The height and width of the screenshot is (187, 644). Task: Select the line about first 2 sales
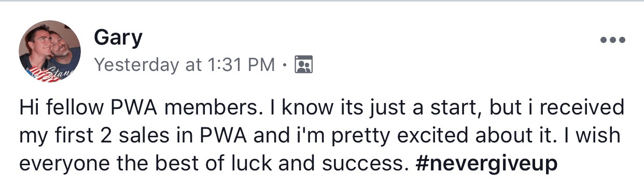click(x=319, y=136)
